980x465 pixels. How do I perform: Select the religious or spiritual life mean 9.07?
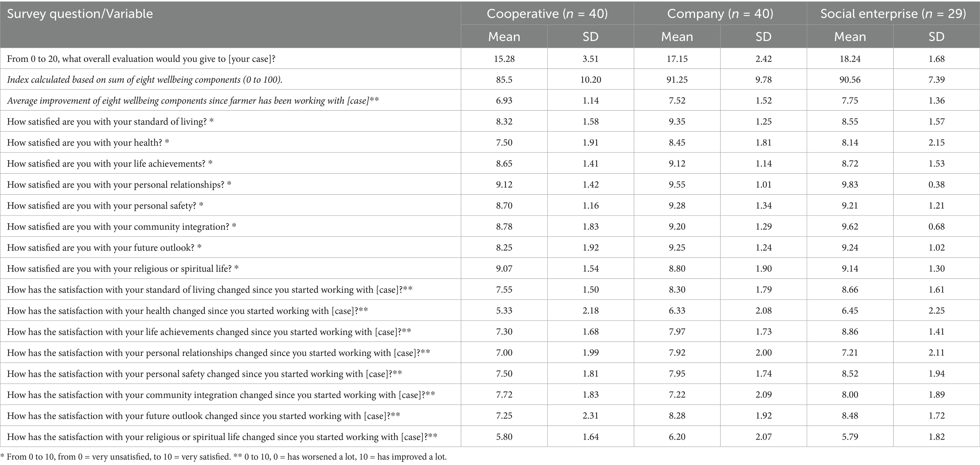[x=504, y=269]
